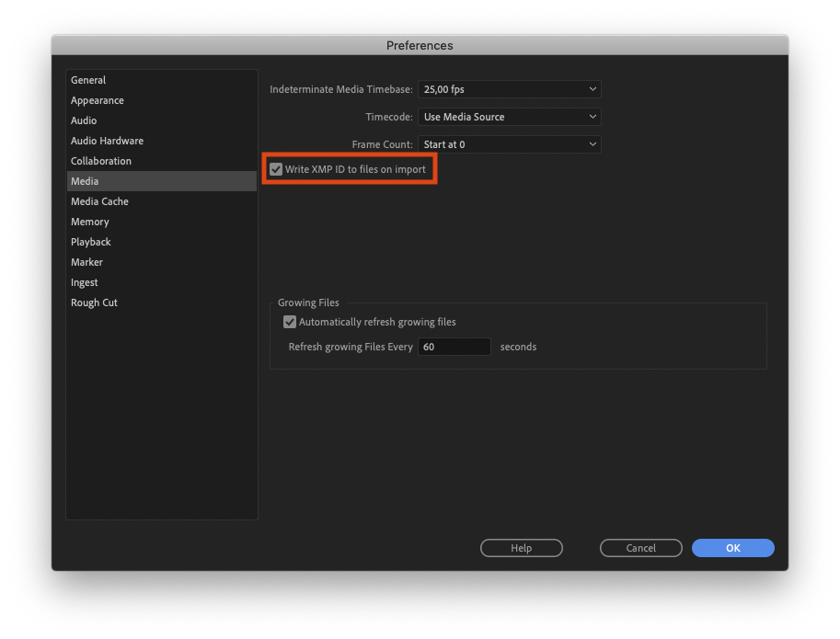Open the Appearance preferences category
This screenshot has width=840, height=639.
click(97, 100)
